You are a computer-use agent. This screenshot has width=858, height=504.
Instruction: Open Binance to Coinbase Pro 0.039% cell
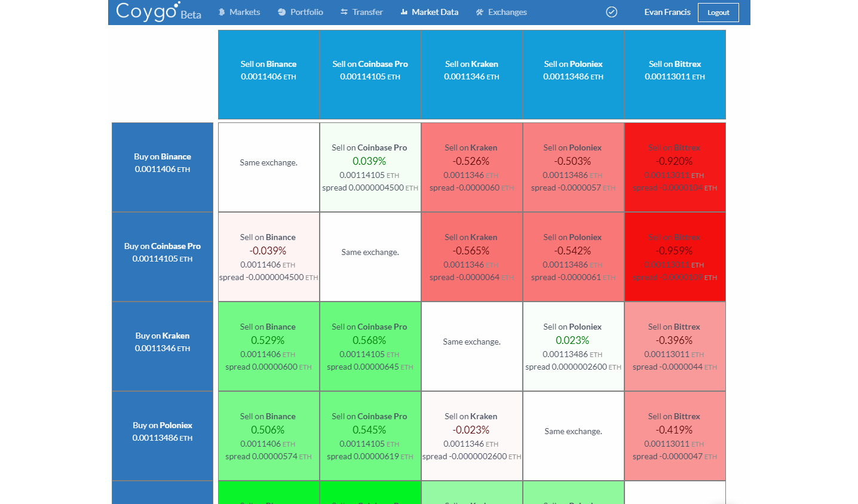[370, 167]
